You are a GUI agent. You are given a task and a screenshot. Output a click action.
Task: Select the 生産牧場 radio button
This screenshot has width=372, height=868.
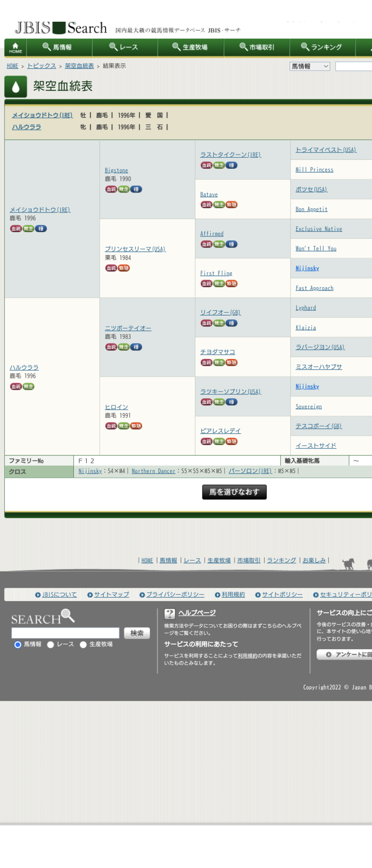[x=83, y=645]
